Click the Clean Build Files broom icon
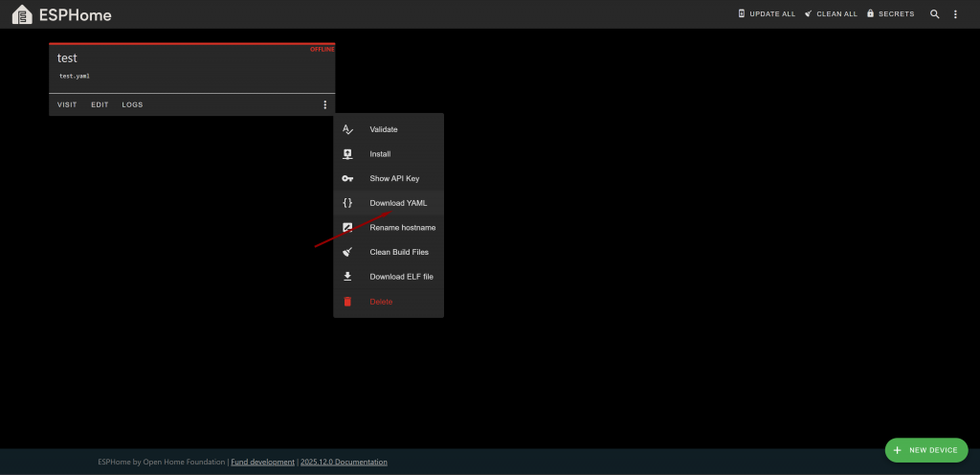Screen dimensions: 980x475 tap(347, 252)
